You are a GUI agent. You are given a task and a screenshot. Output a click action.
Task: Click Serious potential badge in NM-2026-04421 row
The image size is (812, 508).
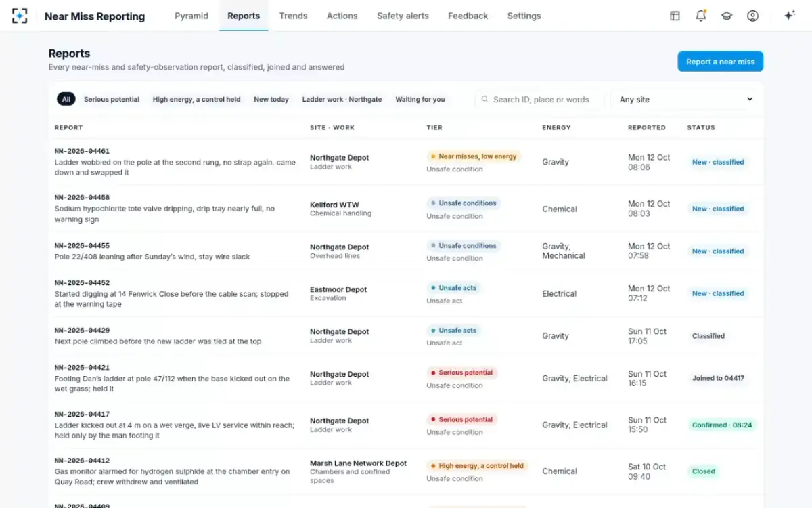[x=461, y=373]
